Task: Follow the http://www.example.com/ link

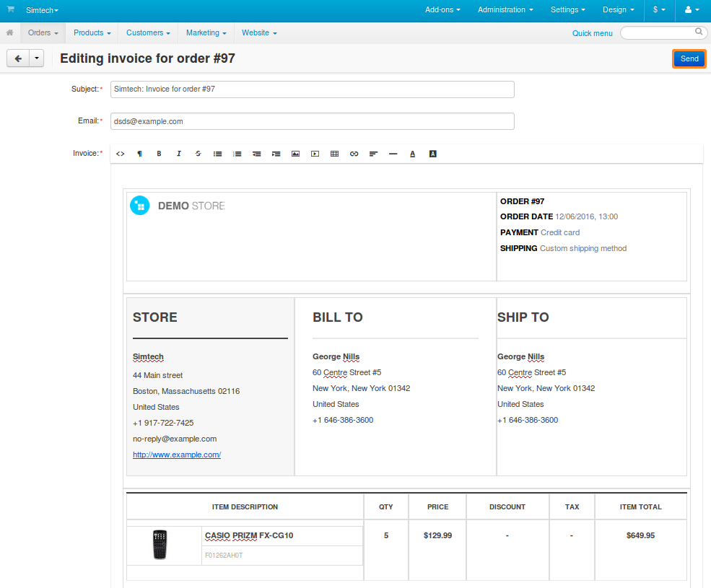Action: [x=177, y=455]
